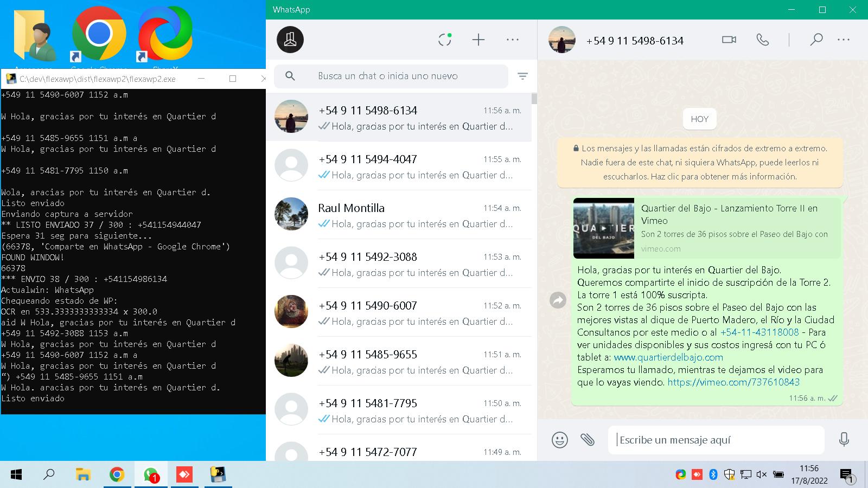Screen dimensions: 868x488
Task: Open chat with +54 9 11 5490-6007
Action: click(x=399, y=312)
